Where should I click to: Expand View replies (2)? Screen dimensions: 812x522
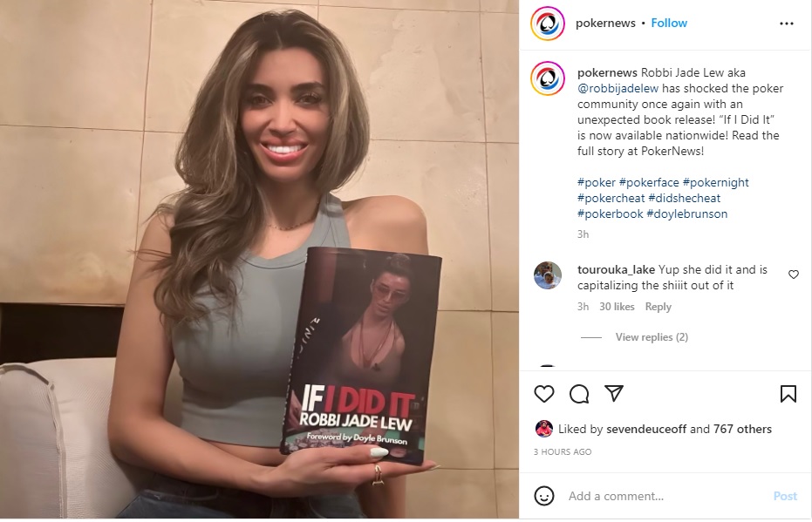point(652,336)
